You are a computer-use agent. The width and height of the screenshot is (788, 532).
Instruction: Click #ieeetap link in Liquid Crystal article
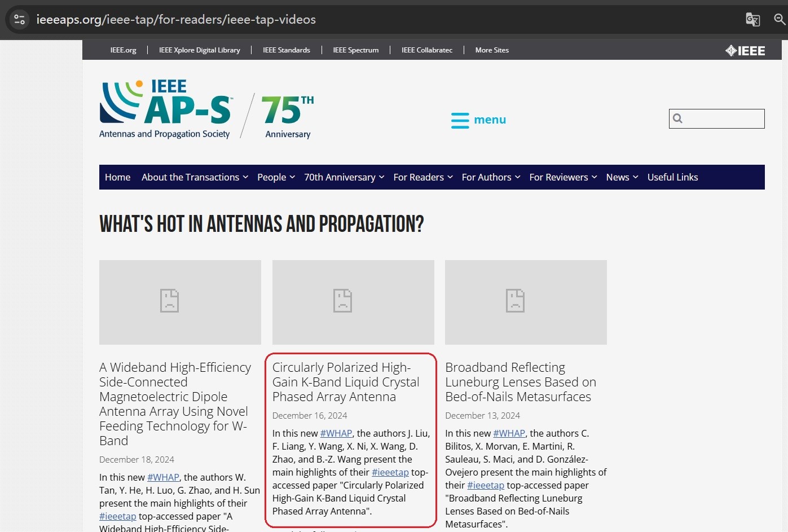point(390,472)
